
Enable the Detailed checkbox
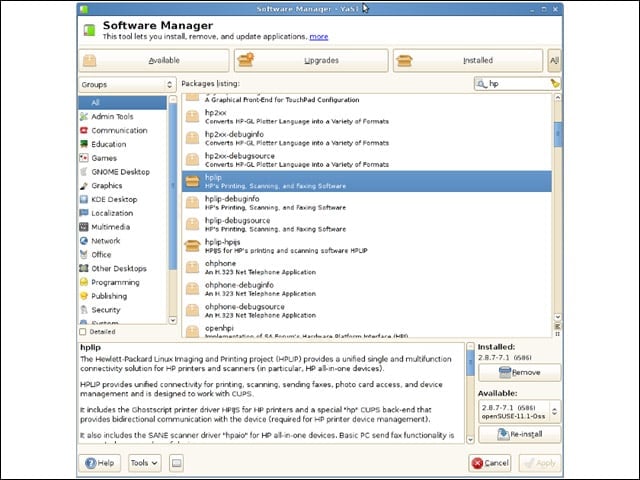(83, 332)
